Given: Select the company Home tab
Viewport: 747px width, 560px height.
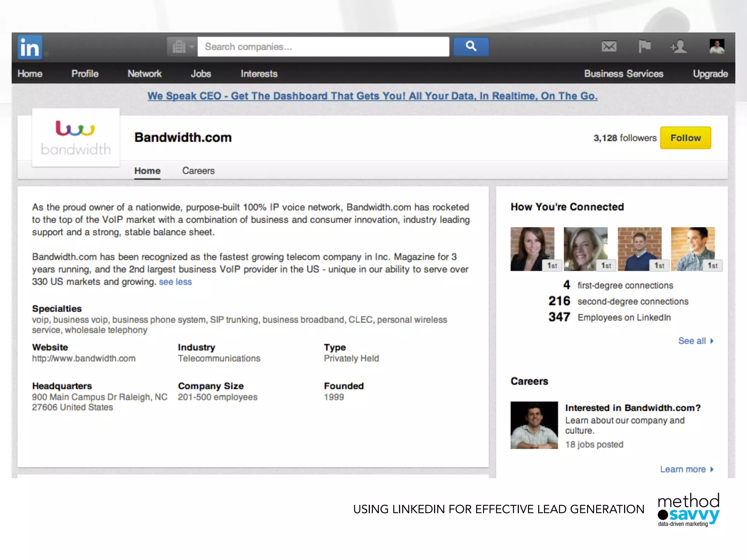Looking at the screenshot, I should coord(147,171).
